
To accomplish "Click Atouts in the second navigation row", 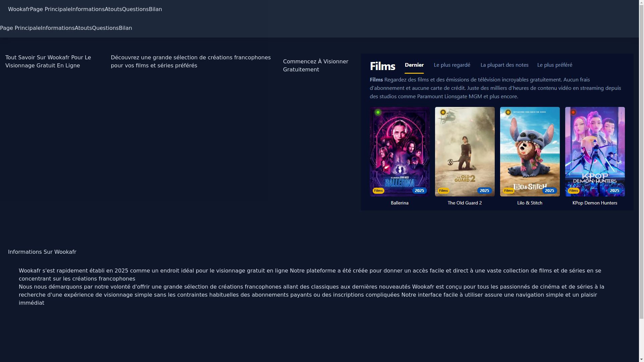I will 84,28.
